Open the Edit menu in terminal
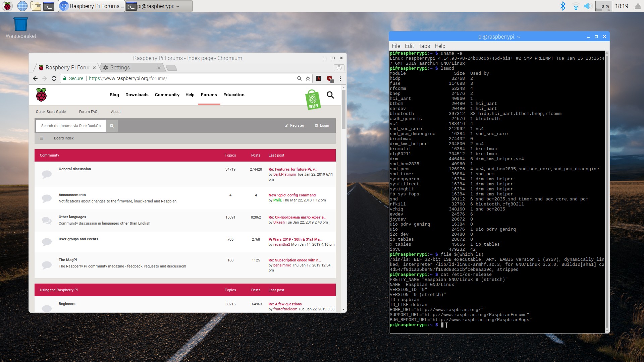 tap(409, 46)
